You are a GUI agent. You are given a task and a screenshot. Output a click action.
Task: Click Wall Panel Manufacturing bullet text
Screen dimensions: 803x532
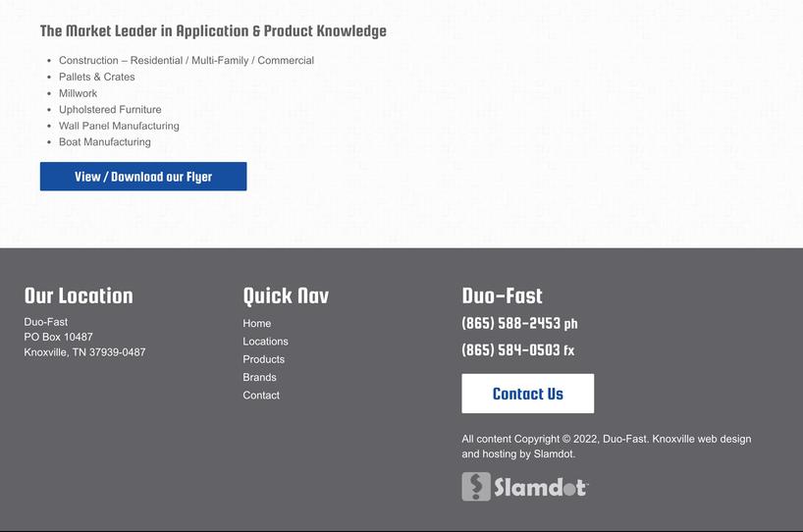[119, 126]
